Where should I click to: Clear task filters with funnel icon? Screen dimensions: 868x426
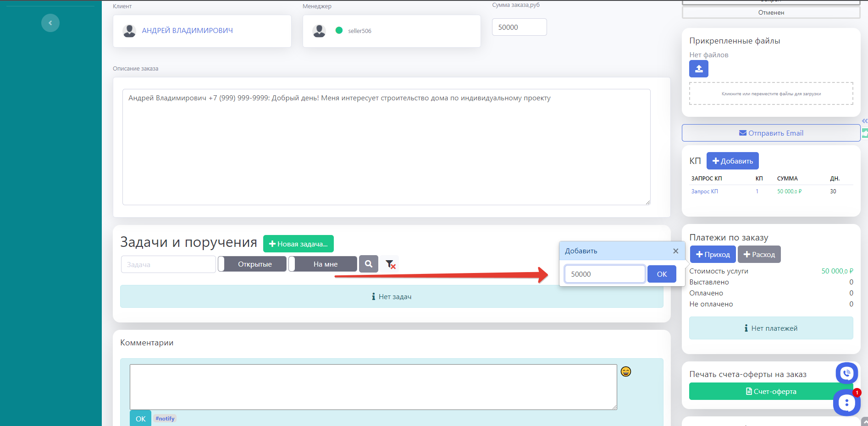pyautogui.click(x=390, y=264)
